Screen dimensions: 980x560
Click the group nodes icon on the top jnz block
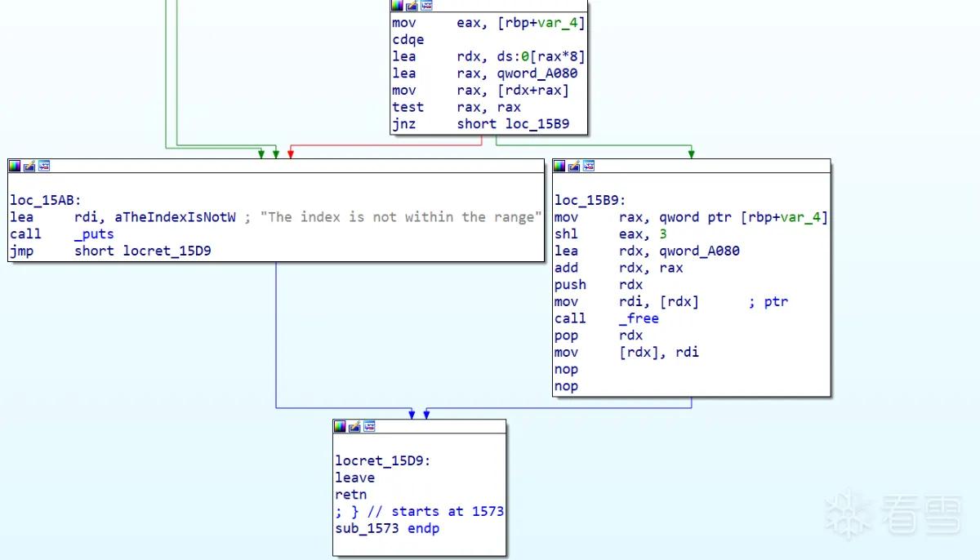[x=426, y=6]
